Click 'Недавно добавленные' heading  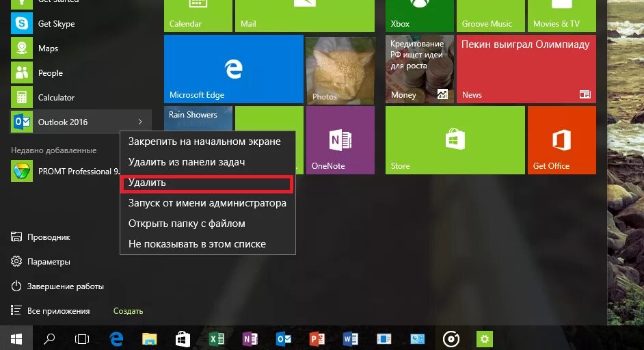click(54, 150)
